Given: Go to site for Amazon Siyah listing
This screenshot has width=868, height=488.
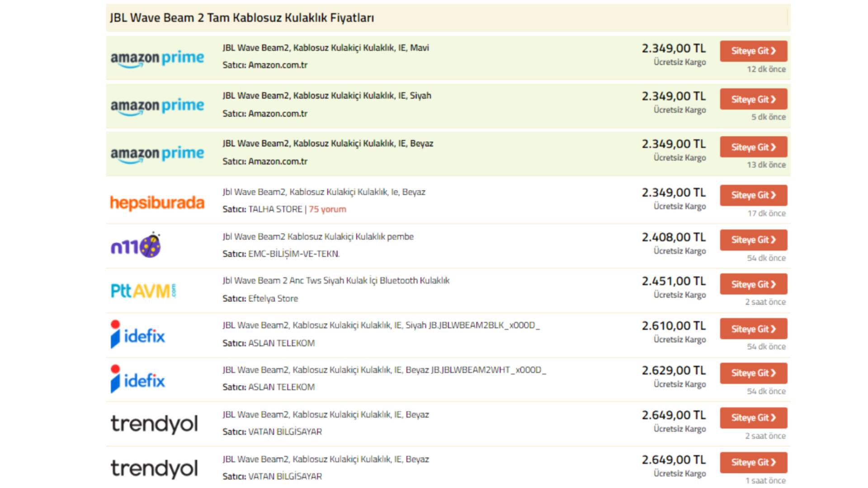Looking at the screenshot, I should coord(753,99).
